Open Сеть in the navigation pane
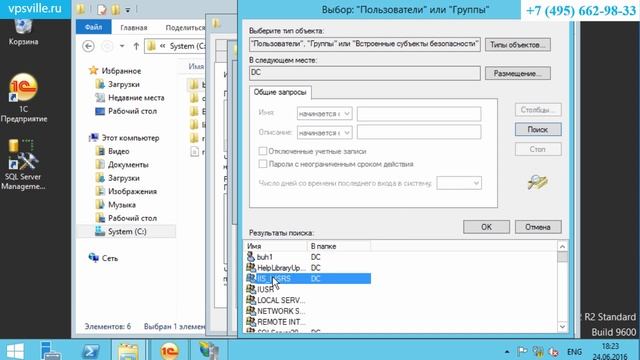The height and width of the screenshot is (360, 640). (x=109, y=258)
